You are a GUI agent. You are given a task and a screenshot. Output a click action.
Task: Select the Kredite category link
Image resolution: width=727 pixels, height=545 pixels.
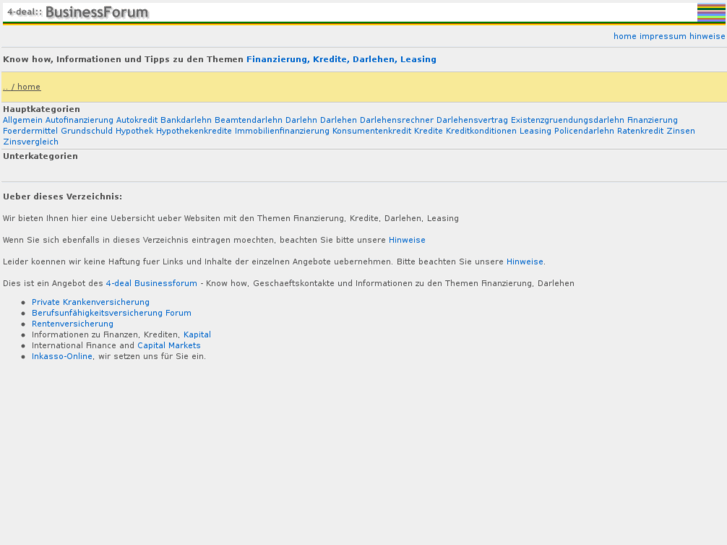click(x=428, y=131)
